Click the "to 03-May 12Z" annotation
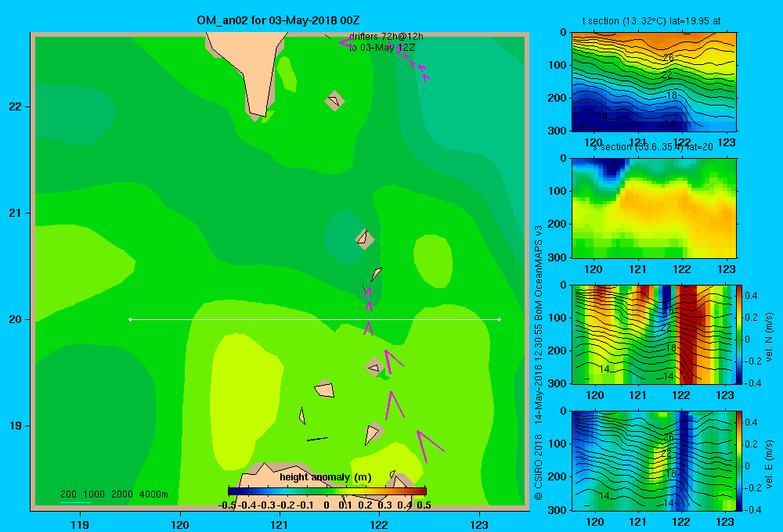 [x=382, y=48]
